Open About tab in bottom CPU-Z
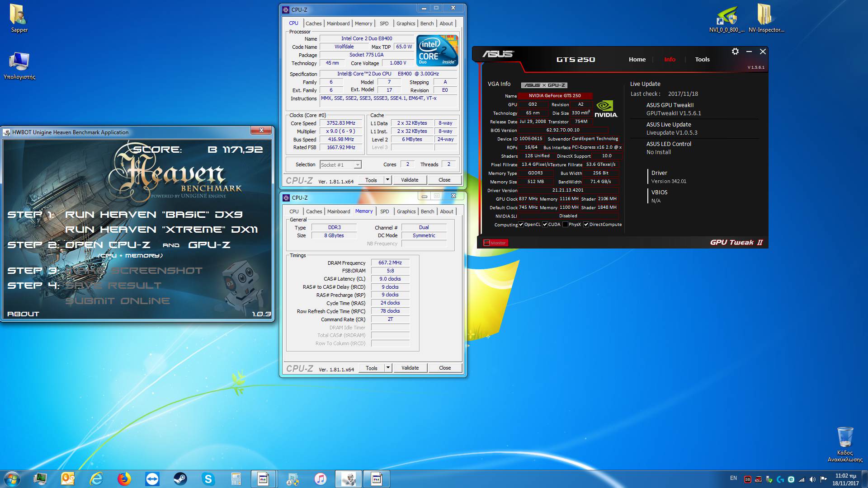 click(447, 211)
